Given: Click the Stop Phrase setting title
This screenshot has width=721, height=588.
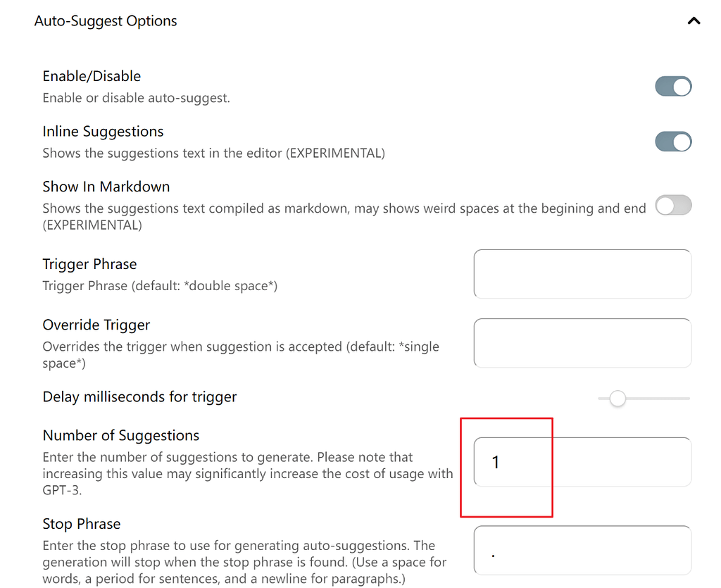Looking at the screenshot, I should click(x=82, y=524).
